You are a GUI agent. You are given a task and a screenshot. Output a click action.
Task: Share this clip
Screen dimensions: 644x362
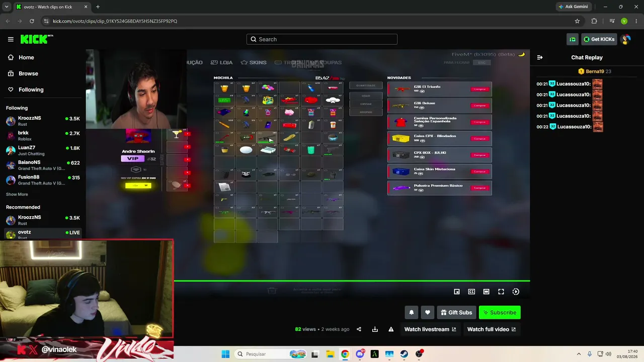pyautogui.click(x=359, y=329)
